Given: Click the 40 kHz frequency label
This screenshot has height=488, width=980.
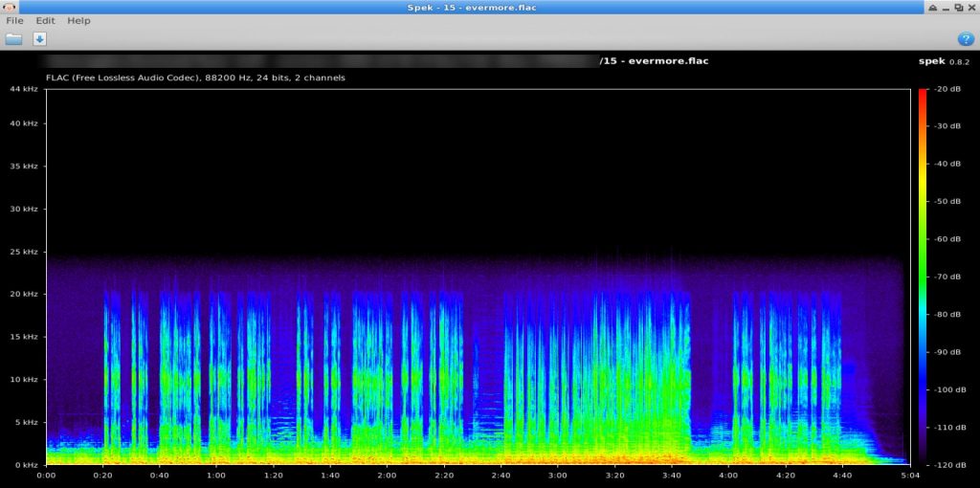Looking at the screenshot, I should [24, 123].
